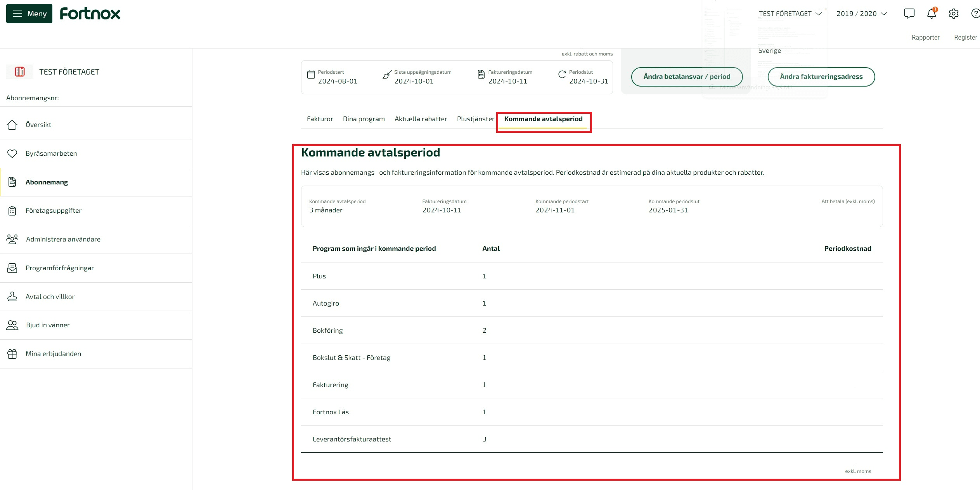The image size is (980, 490).
Task: Click the Plus program row
Action: [592, 276]
